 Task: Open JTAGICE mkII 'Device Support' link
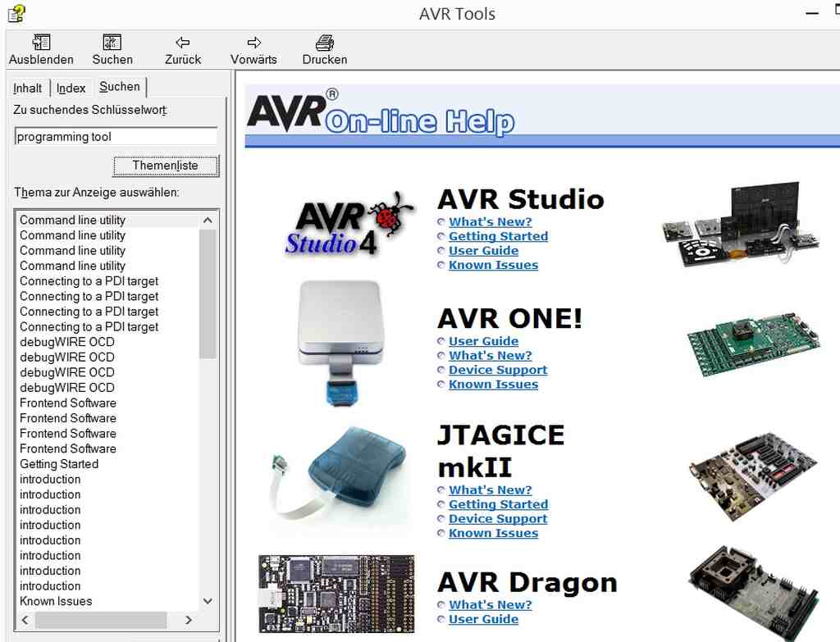click(x=498, y=519)
